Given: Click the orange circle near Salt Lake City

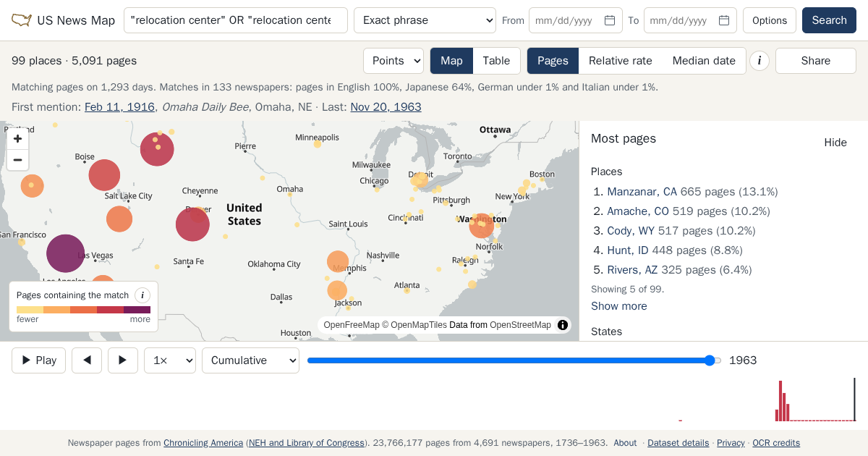Looking at the screenshot, I should click(119, 219).
